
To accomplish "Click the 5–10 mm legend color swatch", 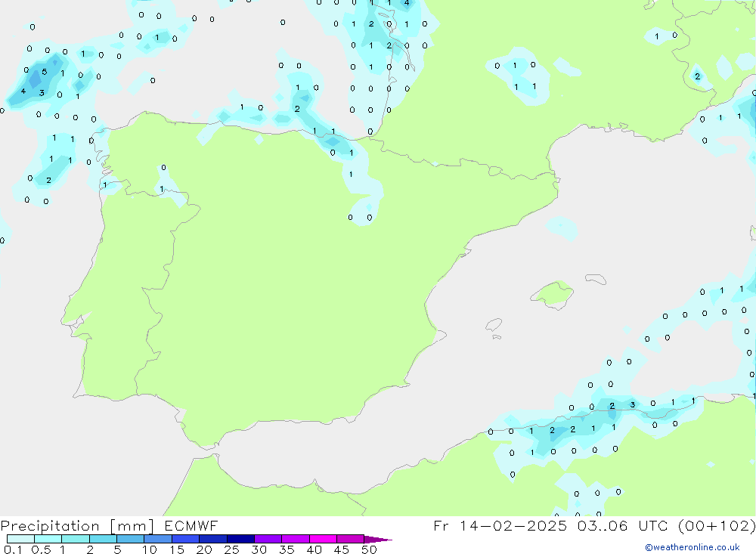I will [x=131, y=539].
